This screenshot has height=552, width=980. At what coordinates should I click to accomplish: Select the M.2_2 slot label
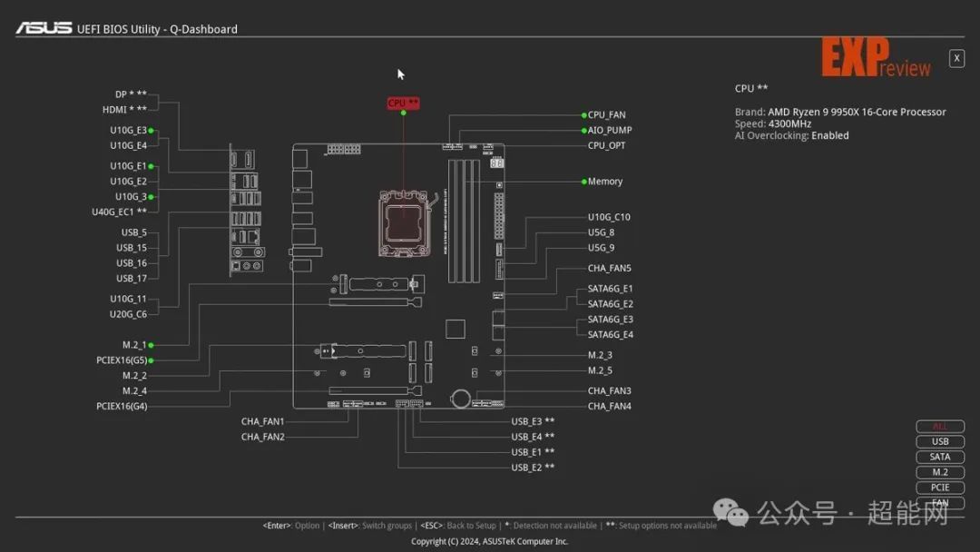tap(134, 376)
